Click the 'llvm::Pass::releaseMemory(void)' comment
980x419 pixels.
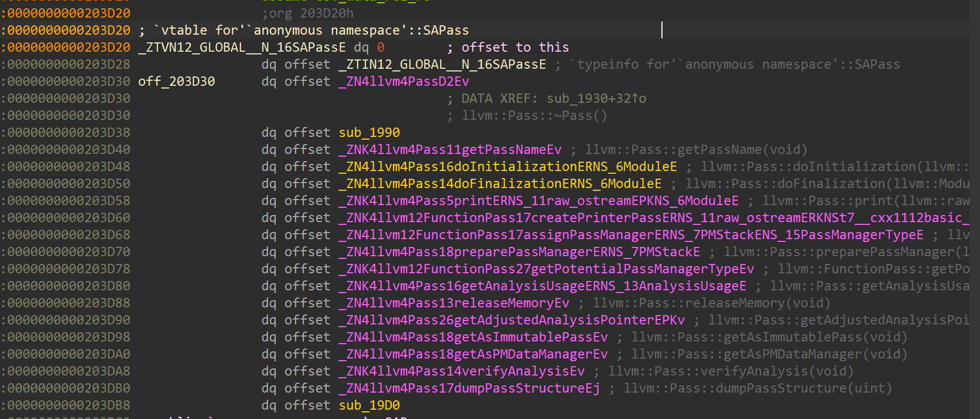[x=711, y=303]
